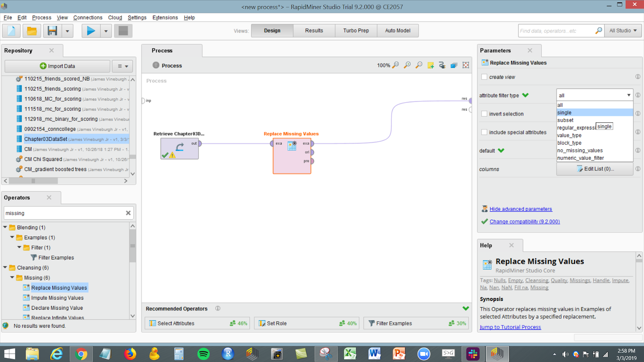
Task: Show info about Recommended Operators
Action: (x=218, y=309)
